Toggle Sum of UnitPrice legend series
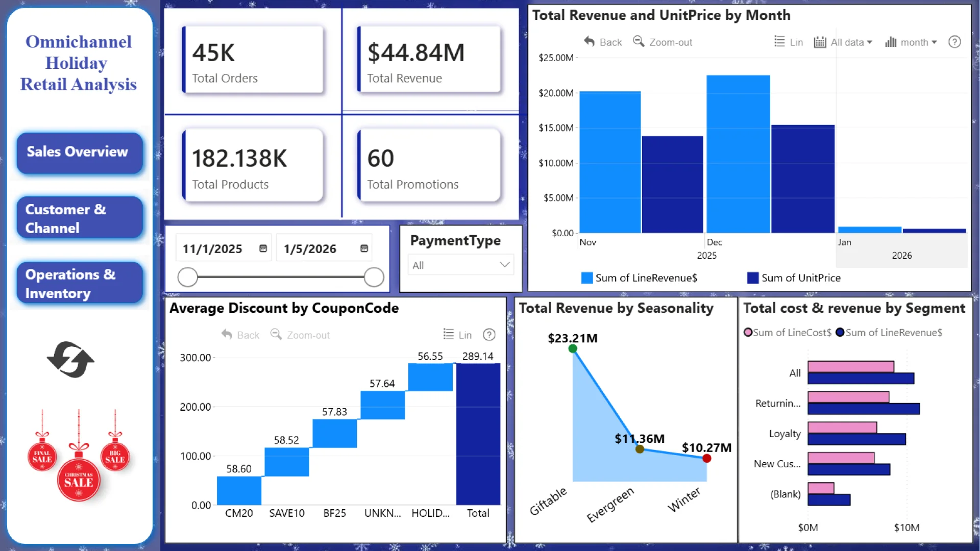The height and width of the screenshot is (551, 980). (793, 278)
